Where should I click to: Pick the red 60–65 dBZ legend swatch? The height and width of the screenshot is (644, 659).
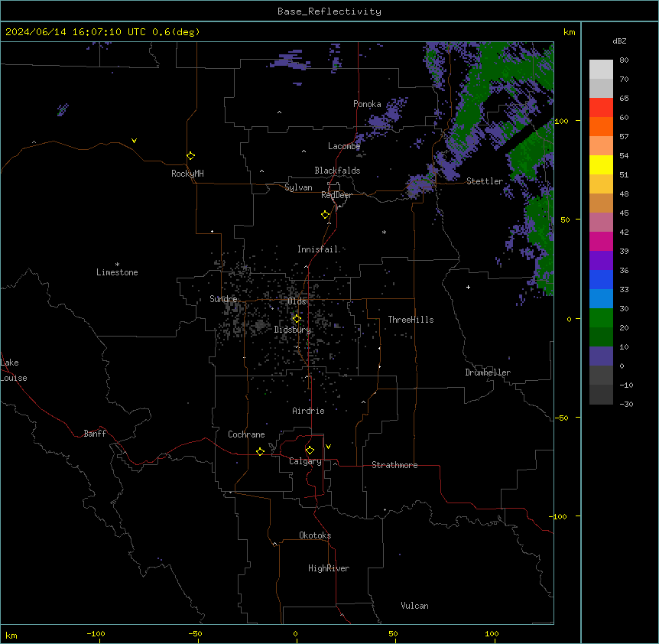pyautogui.click(x=601, y=108)
